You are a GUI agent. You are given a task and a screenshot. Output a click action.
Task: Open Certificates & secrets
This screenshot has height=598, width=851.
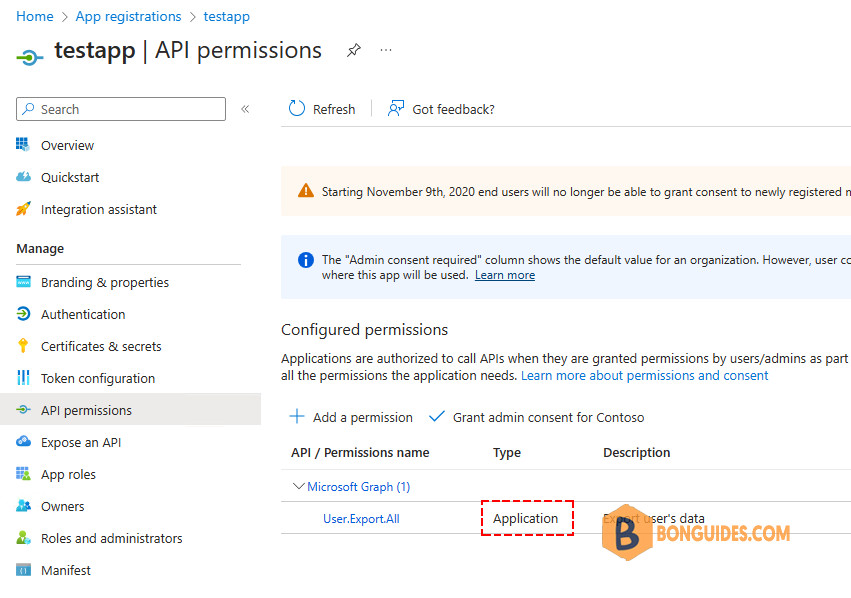(x=101, y=346)
